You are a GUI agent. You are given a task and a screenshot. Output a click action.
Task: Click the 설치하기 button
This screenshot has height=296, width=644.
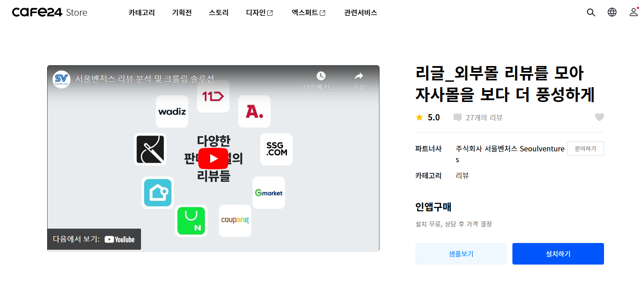point(558,254)
